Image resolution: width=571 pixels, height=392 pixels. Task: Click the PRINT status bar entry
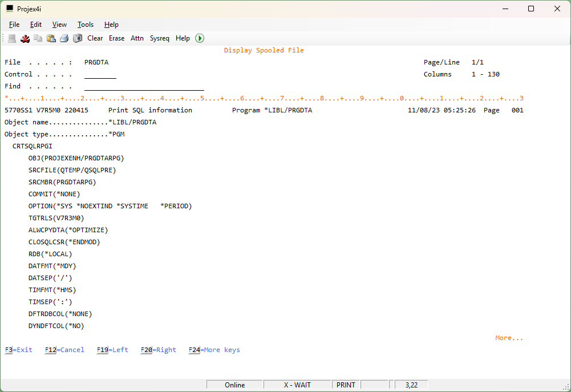(346, 385)
